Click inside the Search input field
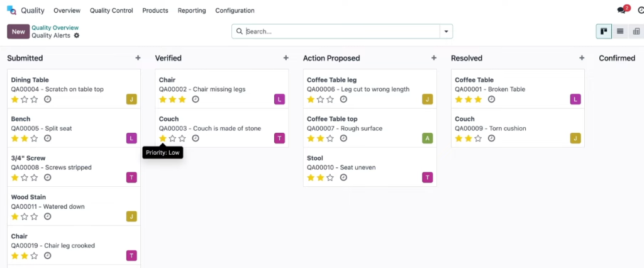 coord(341,31)
